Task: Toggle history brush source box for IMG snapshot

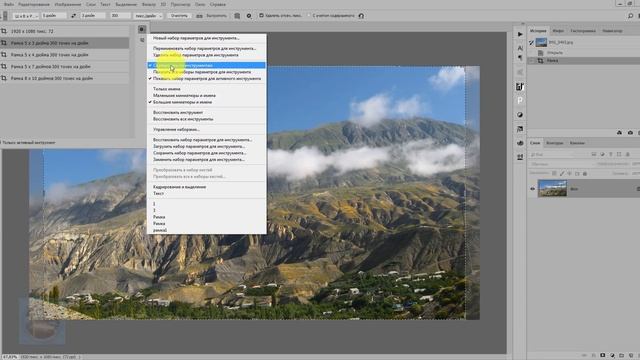Action: [x=531, y=42]
